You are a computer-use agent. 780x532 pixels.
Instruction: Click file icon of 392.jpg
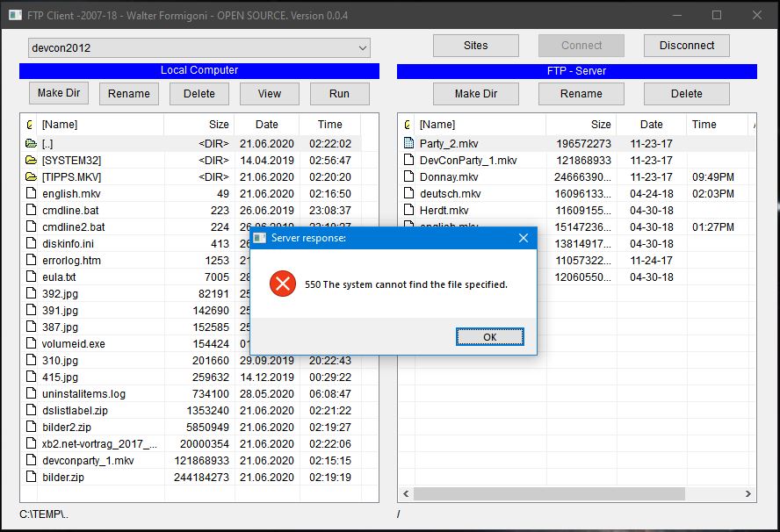(31, 293)
